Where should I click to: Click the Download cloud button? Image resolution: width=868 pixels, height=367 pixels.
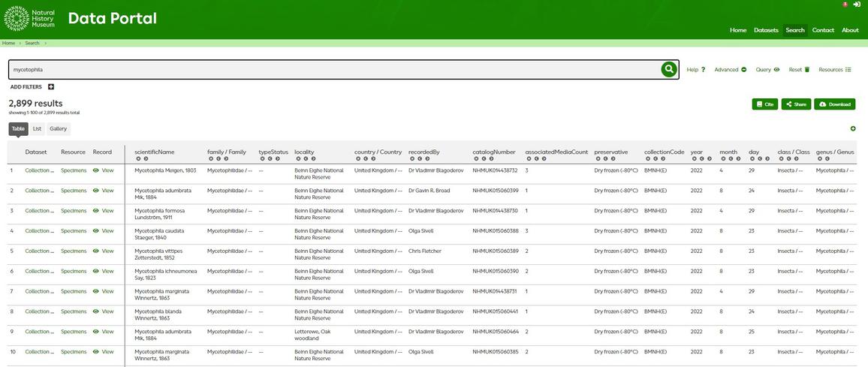pos(834,104)
